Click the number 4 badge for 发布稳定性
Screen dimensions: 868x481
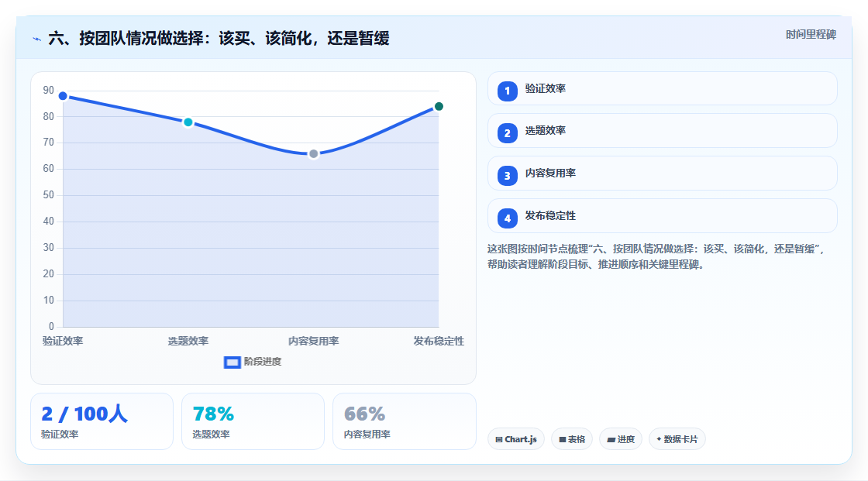507,218
